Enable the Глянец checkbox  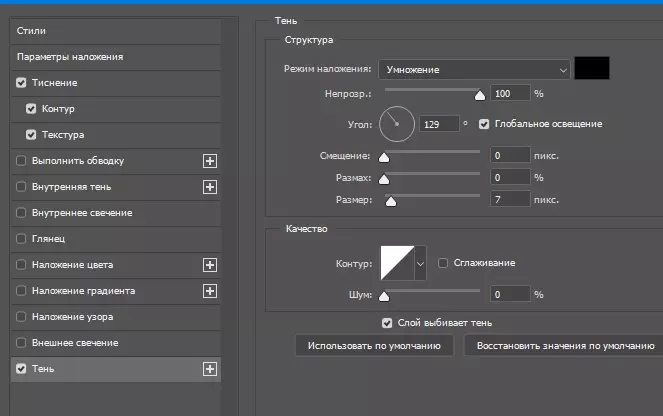tap(22, 239)
